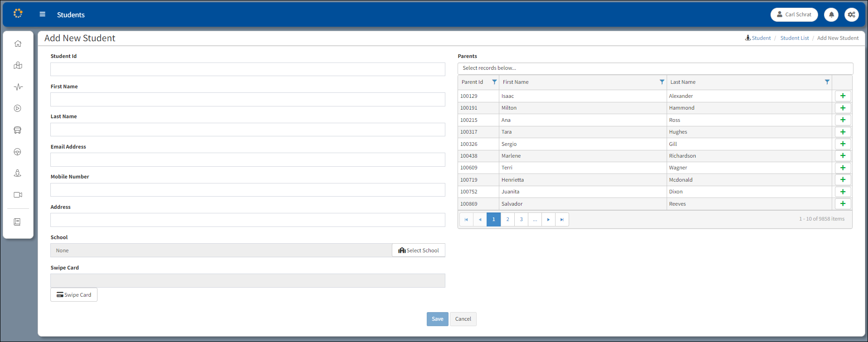Select page 3 in the pager
Screen dimensions: 868x342
pyautogui.click(x=521, y=219)
